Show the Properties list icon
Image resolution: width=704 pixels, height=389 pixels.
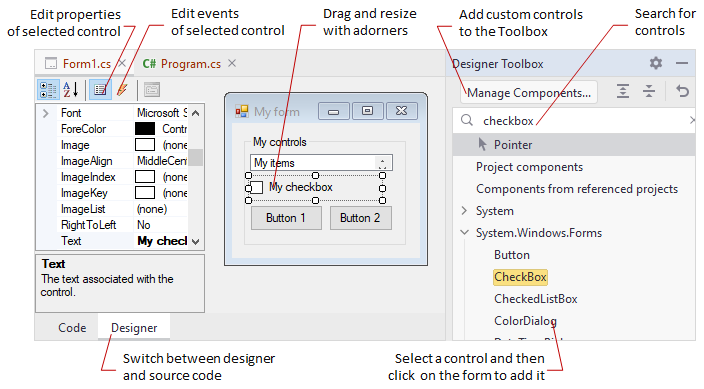click(x=100, y=90)
